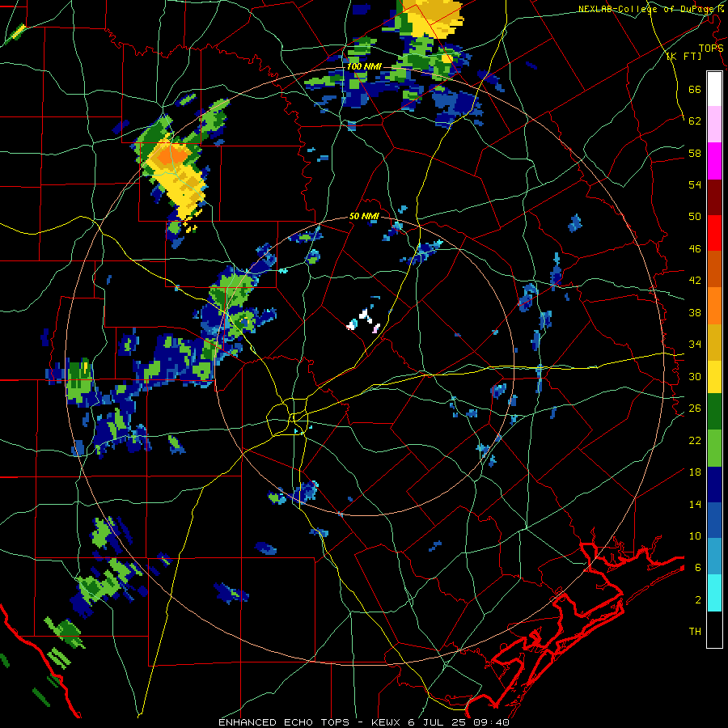Click the 38 legend value

coord(695,312)
